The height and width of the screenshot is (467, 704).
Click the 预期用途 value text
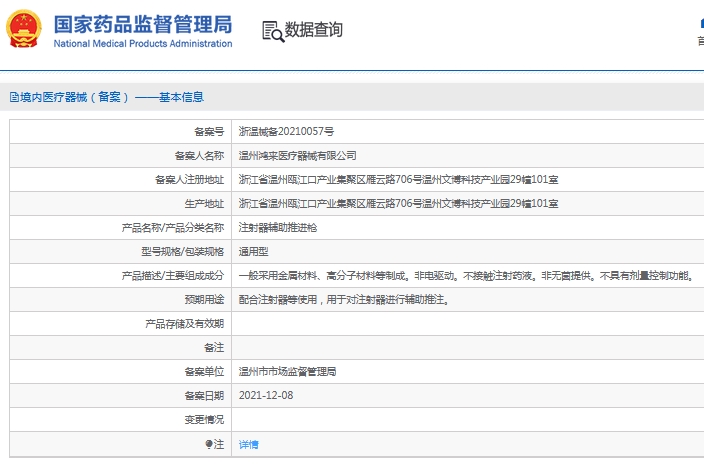click(x=343, y=300)
